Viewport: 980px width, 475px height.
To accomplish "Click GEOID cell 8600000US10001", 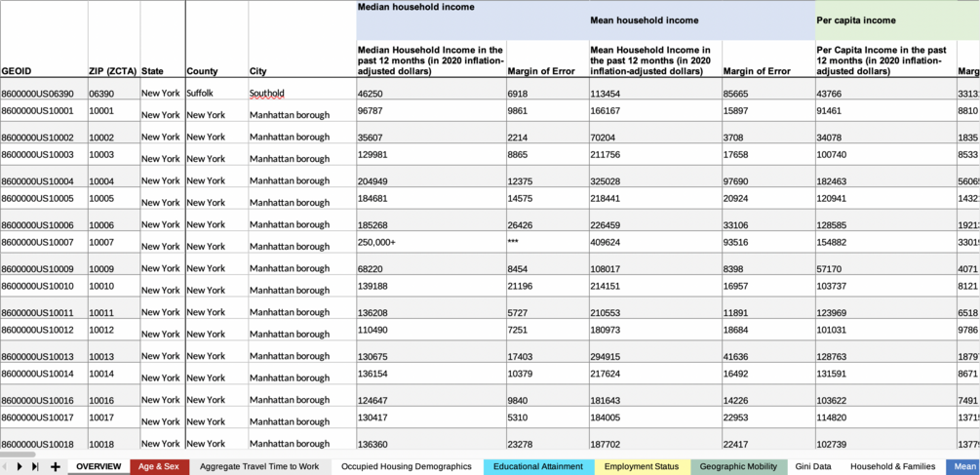I will point(44,110).
